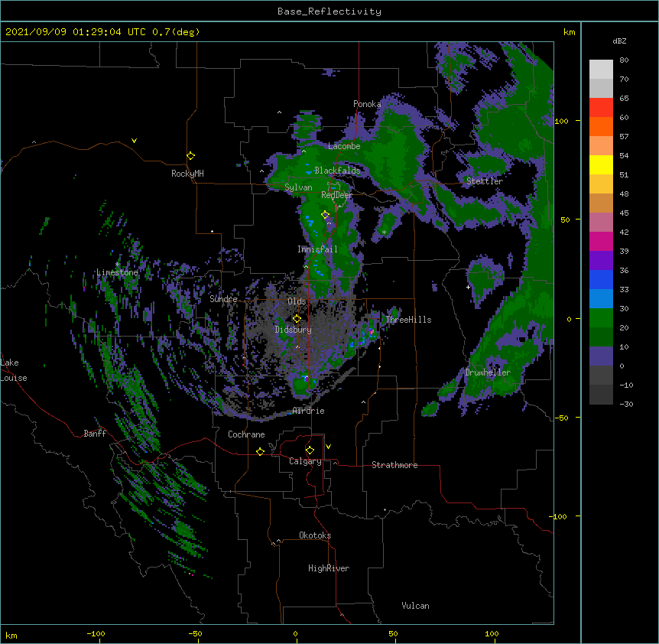Select the slate purple 10 dBZ legend swatch
The height and width of the screenshot is (644, 659).
[601, 356]
